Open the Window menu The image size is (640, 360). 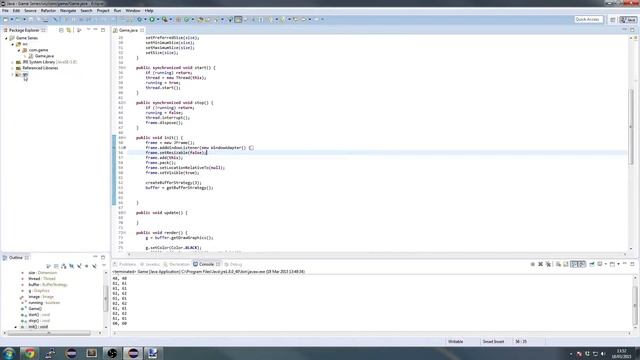coord(133,11)
